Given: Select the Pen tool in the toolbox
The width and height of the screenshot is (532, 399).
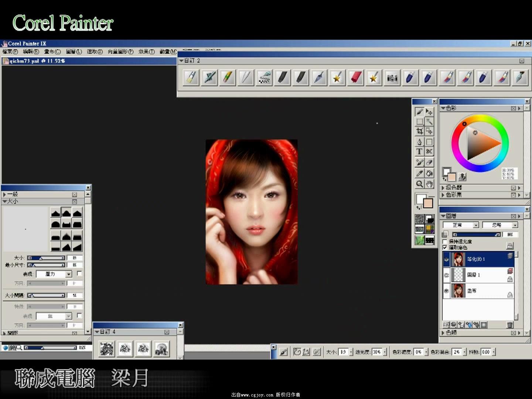Looking at the screenshot, I should (x=419, y=142).
